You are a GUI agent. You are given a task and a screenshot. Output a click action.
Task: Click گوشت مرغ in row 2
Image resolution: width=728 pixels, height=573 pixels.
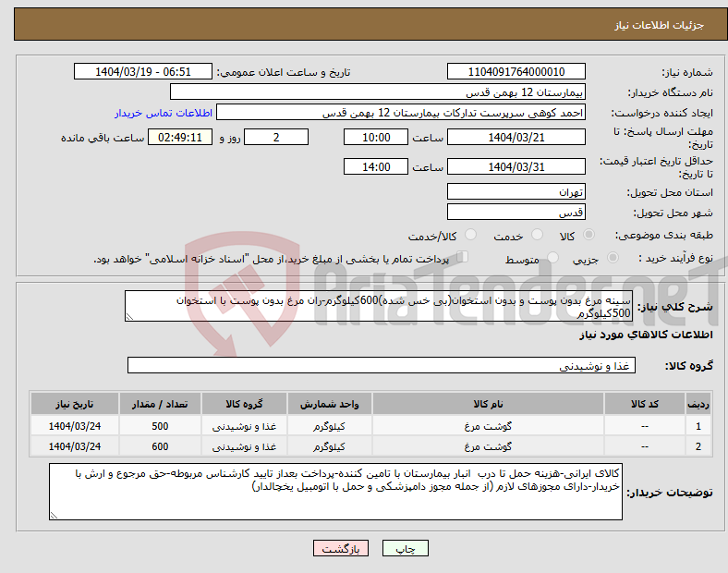[488, 446]
